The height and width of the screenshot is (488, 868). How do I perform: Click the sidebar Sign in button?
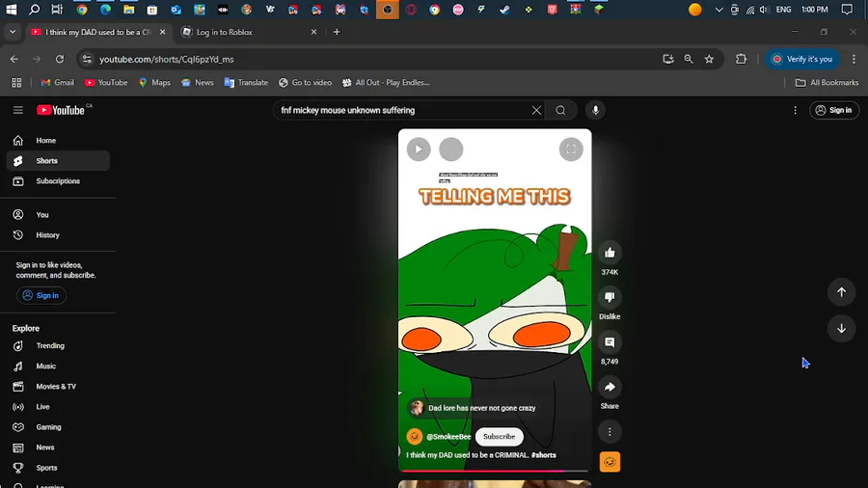click(x=41, y=295)
